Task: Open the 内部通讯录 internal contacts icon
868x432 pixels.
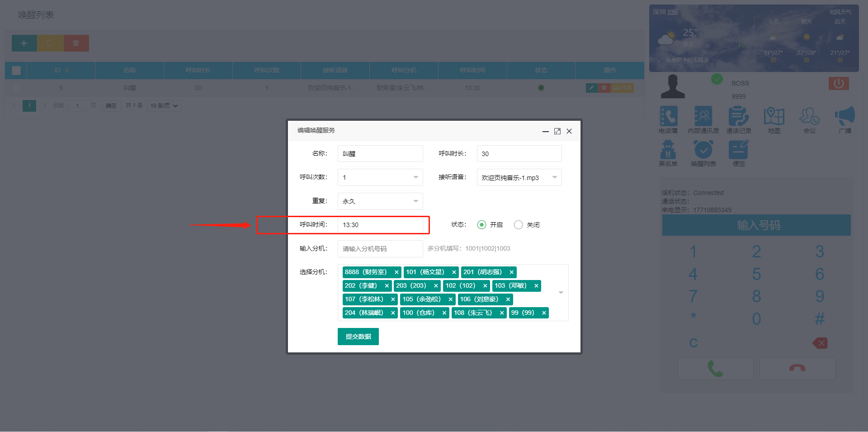Action: click(703, 117)
